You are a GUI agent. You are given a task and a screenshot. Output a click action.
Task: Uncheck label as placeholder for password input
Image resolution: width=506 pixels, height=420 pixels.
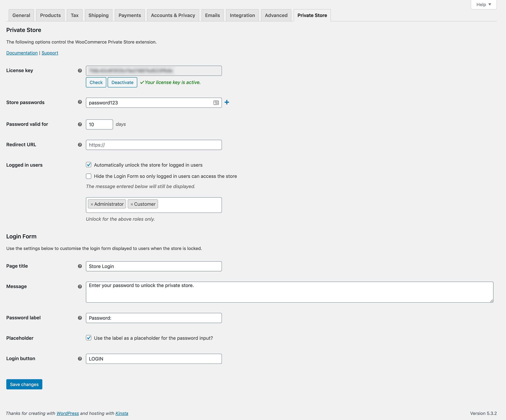click(x=89, y=338)
